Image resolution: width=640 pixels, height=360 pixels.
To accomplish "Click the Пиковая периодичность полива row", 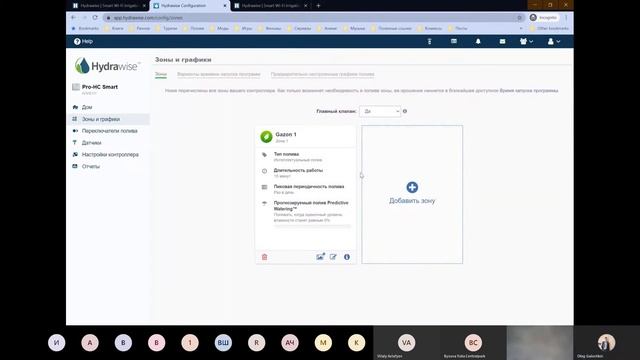I will pyautogui.click(x=305, y=189).
